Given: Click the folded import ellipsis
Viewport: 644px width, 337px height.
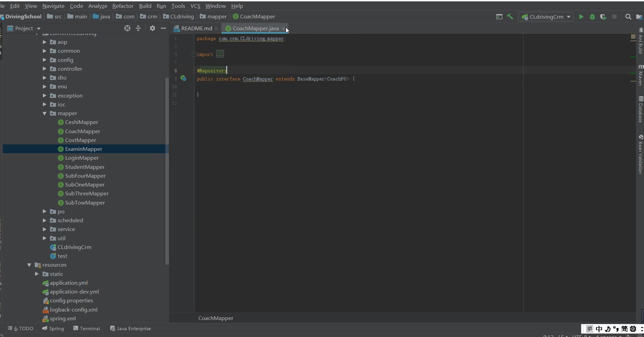Looking at the screenshot, I should 220,54.
